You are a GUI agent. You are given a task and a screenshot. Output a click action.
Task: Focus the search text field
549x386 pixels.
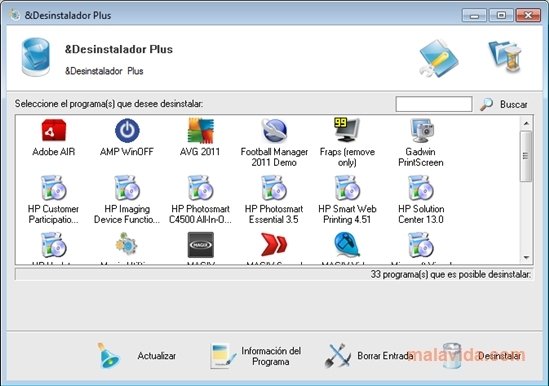pos(434,104)
